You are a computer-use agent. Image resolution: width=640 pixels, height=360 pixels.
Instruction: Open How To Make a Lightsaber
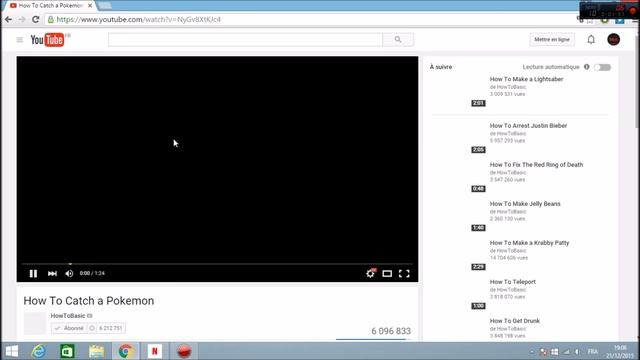(x=526, y=79)
